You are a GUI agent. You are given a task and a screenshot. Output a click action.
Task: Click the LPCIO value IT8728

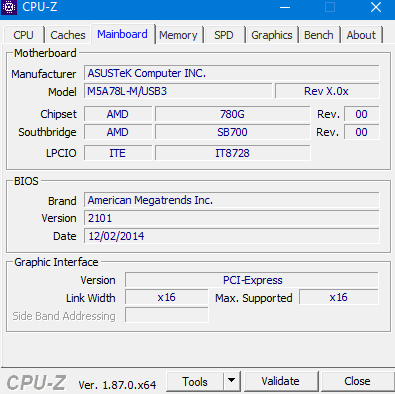pos(232,153)
